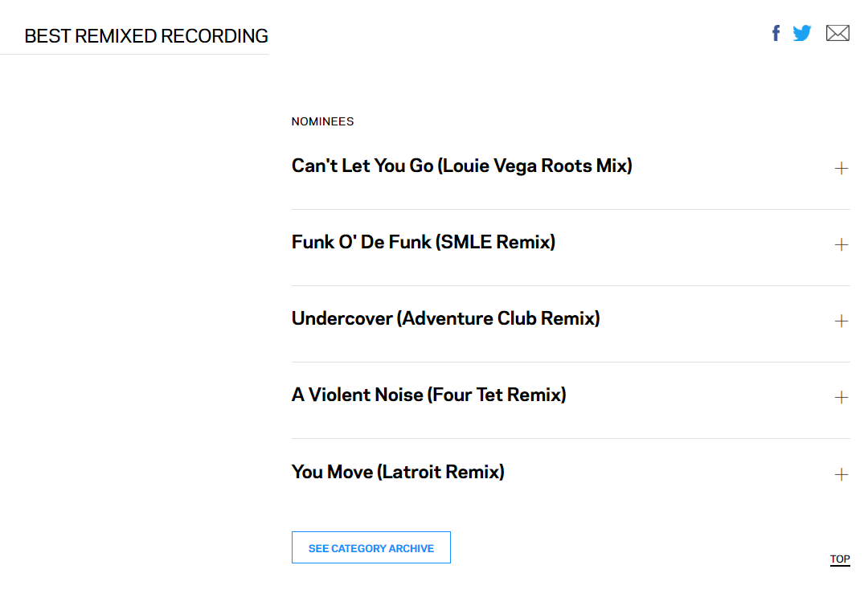Share page via Twitter bird icon
The image size is (868, 598).
click(802, 33)
